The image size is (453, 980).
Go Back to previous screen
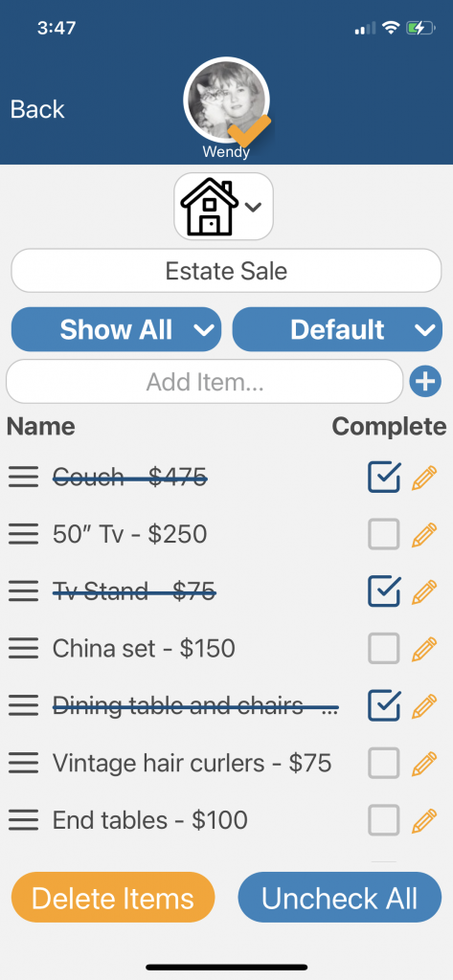37,109
